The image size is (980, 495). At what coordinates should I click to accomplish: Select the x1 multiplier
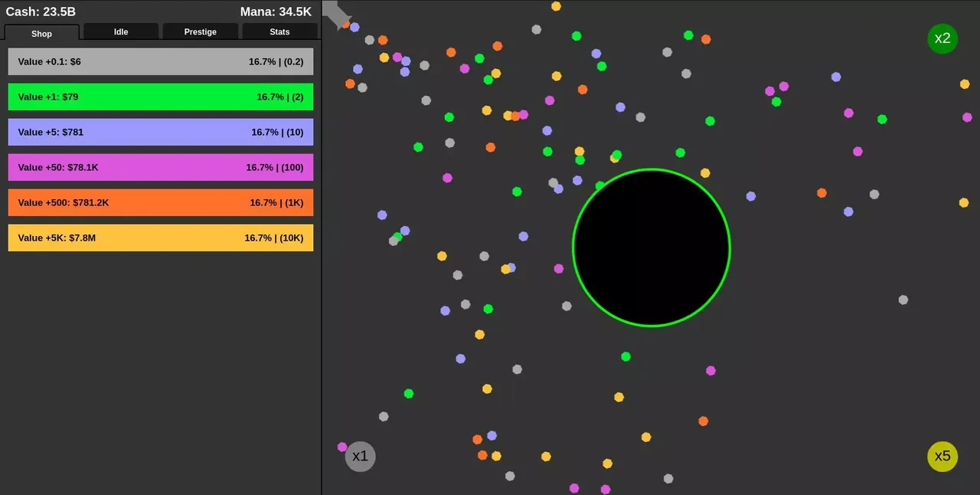(x=360, y=456)
